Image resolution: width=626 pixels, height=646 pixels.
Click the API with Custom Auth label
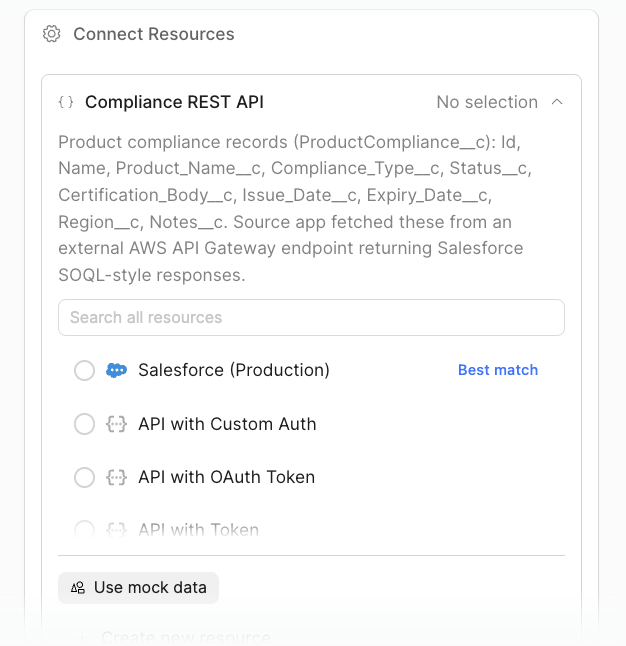227,424
